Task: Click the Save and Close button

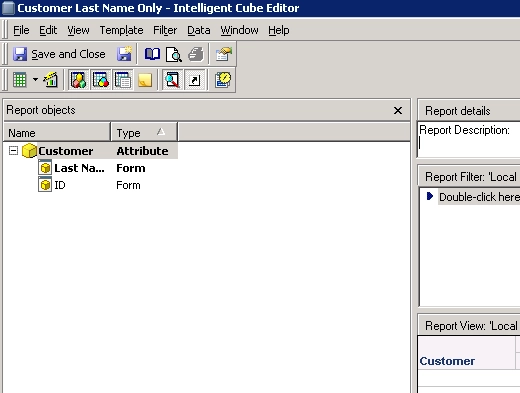Action: coord(59,54)
